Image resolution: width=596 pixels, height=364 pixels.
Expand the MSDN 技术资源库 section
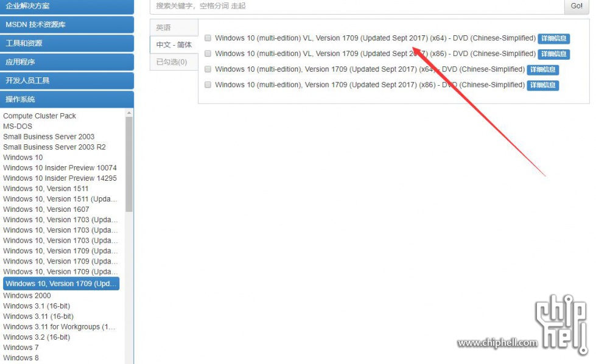67,25
